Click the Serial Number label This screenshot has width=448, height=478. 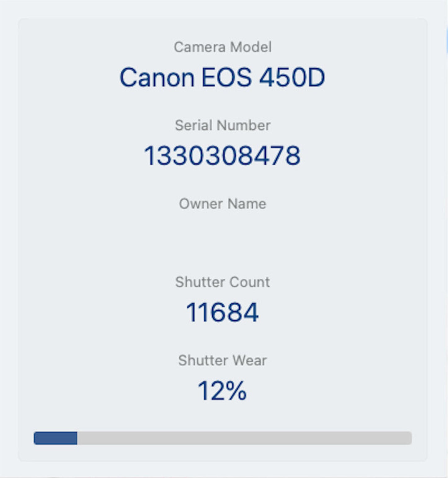(223, 125)
